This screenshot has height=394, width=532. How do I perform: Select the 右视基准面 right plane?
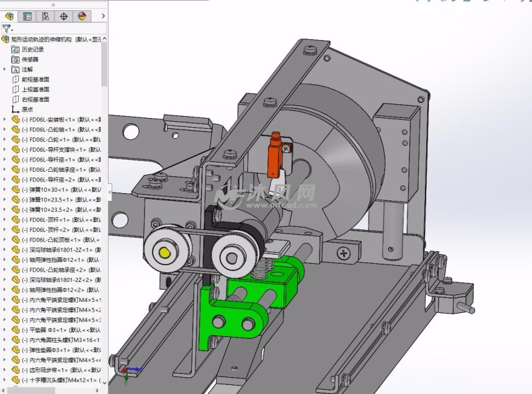35,99
